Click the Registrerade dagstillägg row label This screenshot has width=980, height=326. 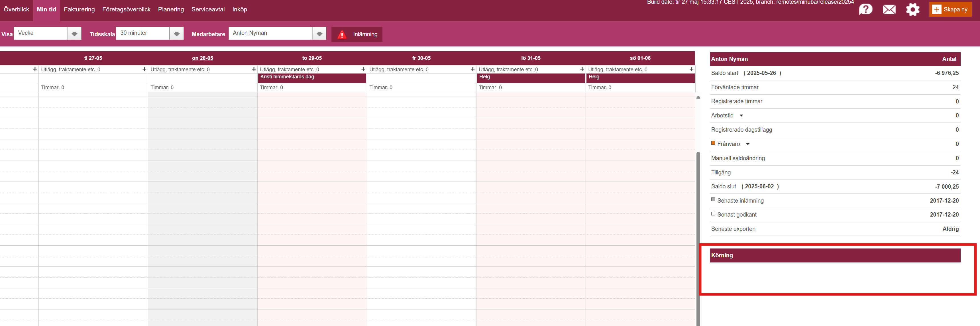point(741,130)
